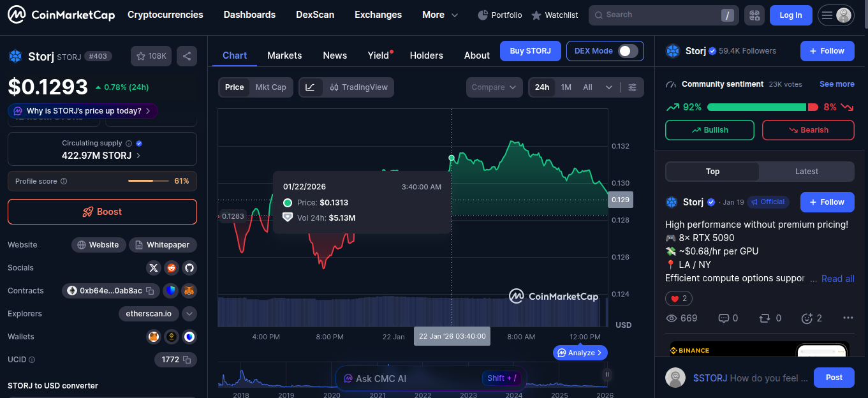Viewport: 868px width, 398px height.
Task: Click the share icon beside Storj
Action: click(187, 56)
